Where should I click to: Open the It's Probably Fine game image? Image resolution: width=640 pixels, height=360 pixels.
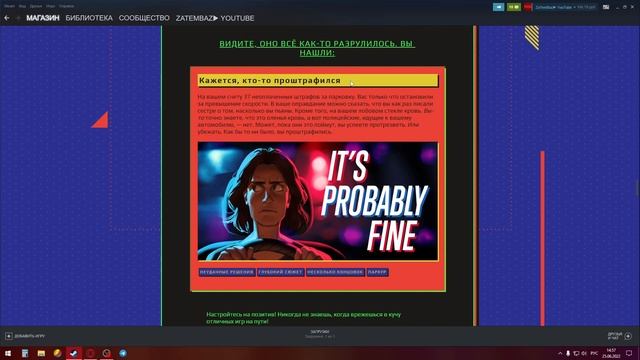coord(318,201)
